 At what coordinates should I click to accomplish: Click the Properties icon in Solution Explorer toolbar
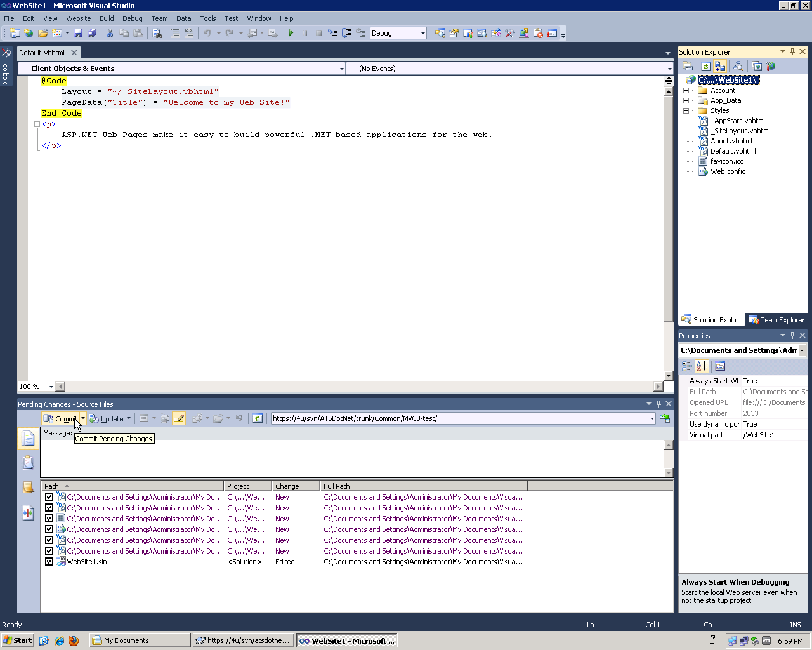click(x=688, y=66)
